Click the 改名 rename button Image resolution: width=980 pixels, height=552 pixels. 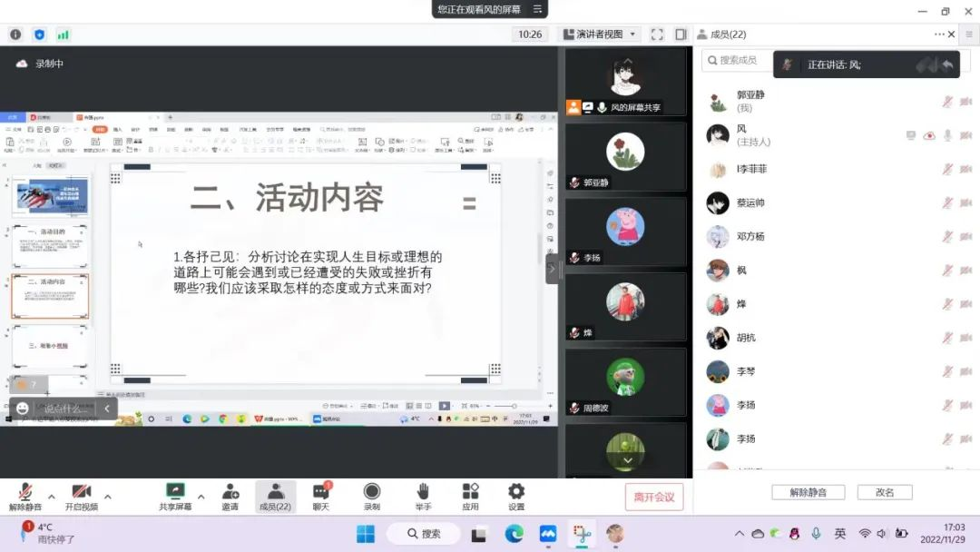coord(885,492)
